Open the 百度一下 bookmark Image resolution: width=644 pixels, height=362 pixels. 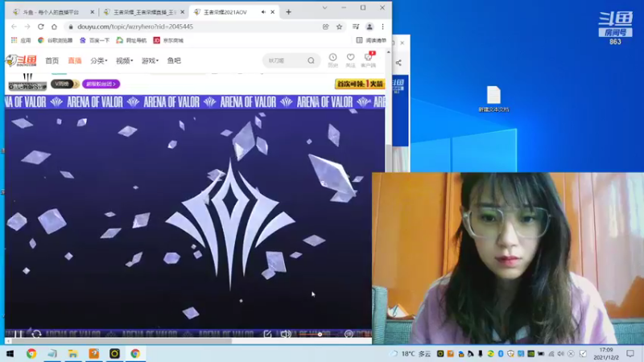point(94,40)
